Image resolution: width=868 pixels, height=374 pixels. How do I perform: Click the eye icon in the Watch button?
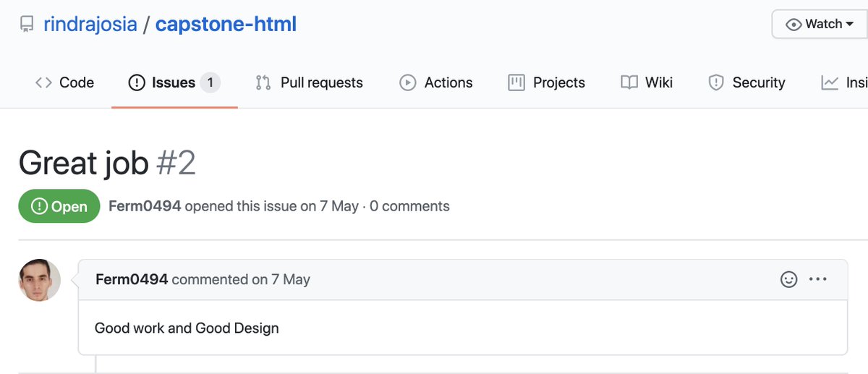(793, 25)
